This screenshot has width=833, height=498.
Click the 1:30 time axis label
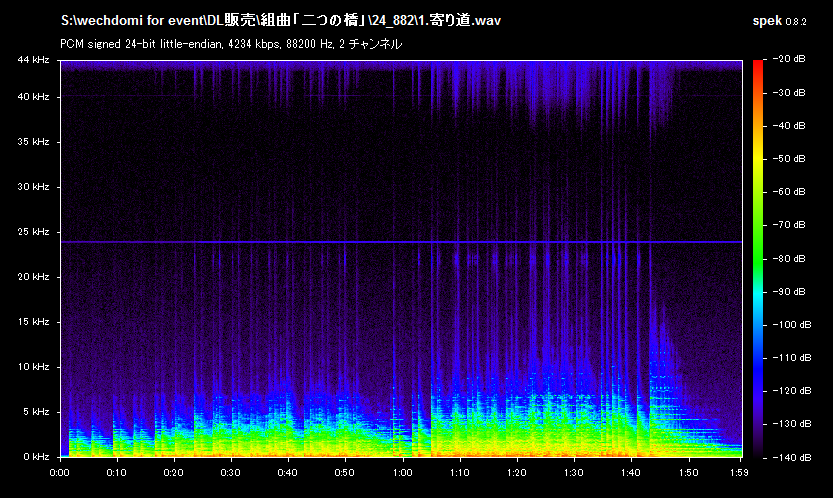pyautogui.click(x=574, y=473)
